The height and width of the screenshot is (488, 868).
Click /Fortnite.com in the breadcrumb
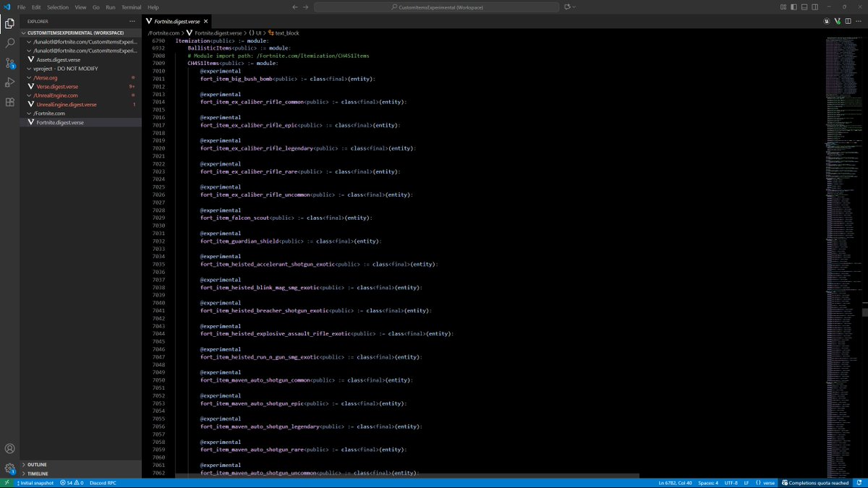[x=163, y=33]
